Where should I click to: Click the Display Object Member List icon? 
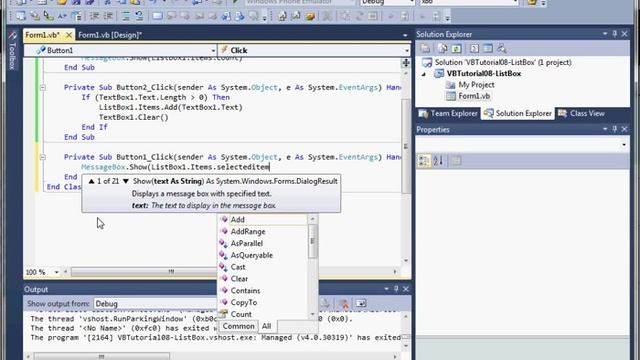[20, 16]
